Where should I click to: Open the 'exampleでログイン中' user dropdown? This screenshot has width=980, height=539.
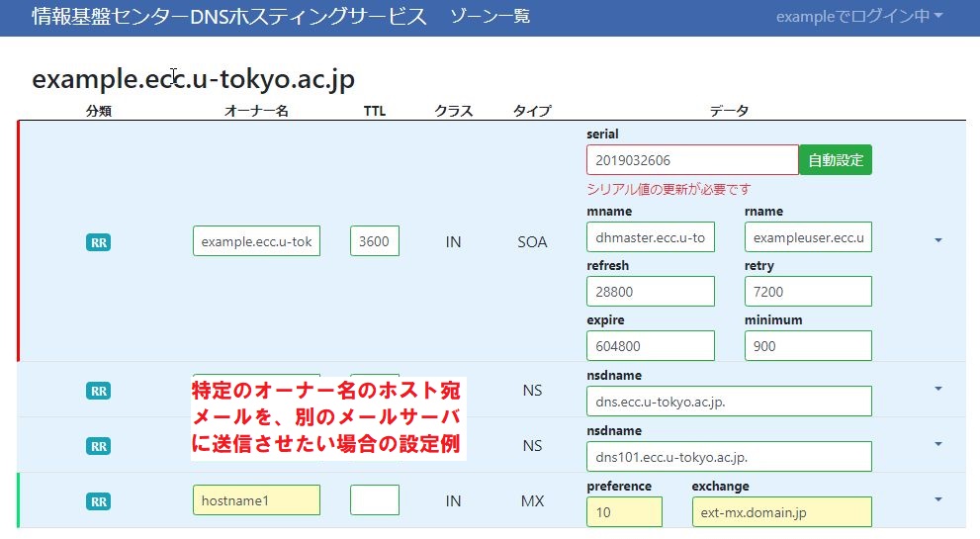(858, 16)
